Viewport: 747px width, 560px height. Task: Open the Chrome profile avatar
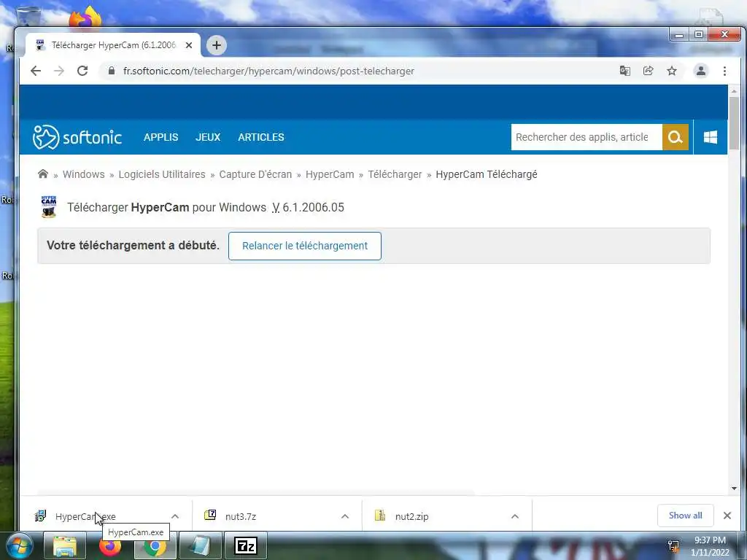701,71
